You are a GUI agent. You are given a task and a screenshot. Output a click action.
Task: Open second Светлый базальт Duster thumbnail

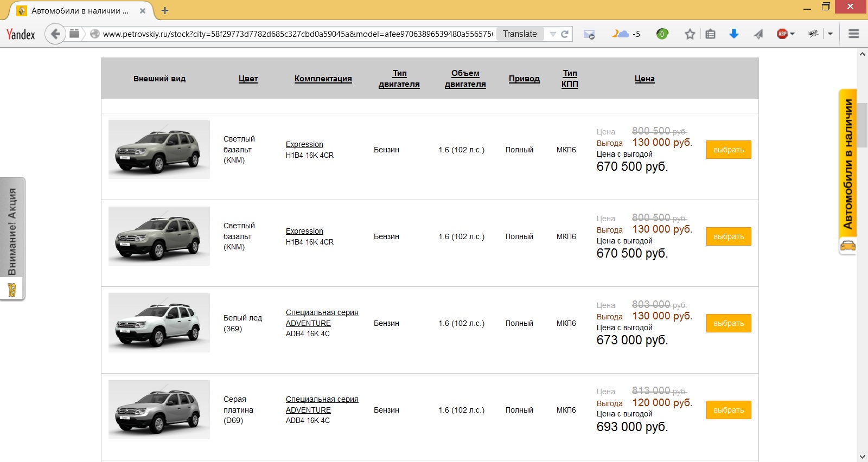click(x=159, y=236)
